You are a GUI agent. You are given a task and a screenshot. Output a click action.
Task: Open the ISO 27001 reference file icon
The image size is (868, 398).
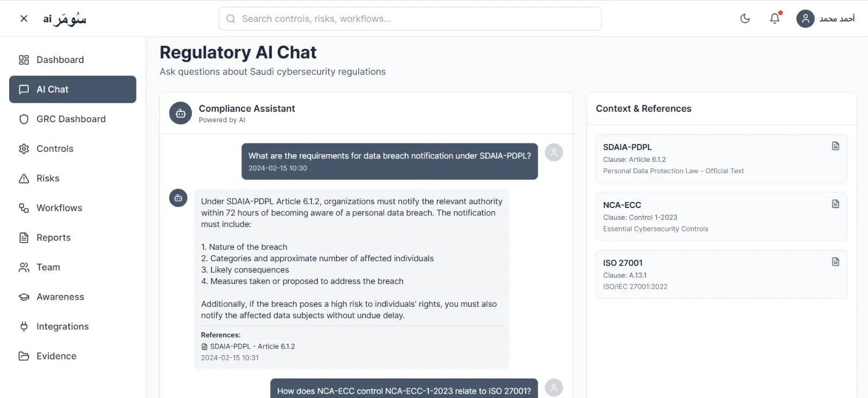click(x=834, y=261)
